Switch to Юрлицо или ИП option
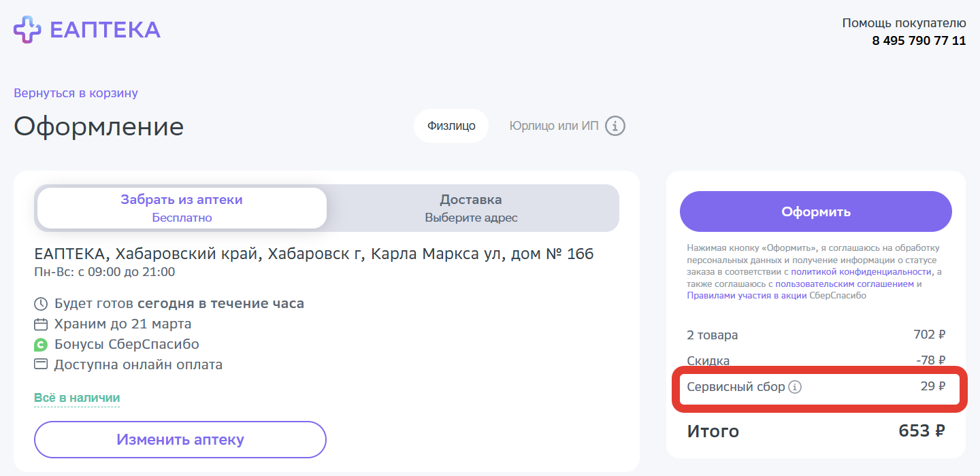 point(554,126)
